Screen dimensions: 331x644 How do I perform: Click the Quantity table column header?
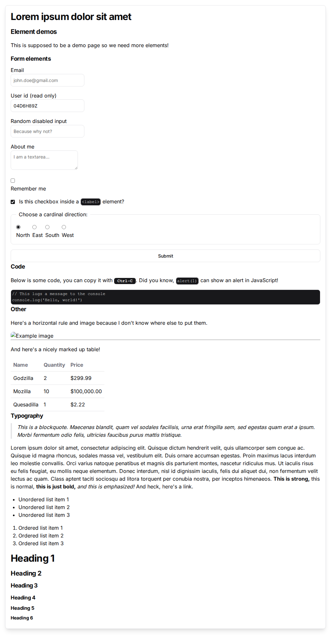(54, 365)
